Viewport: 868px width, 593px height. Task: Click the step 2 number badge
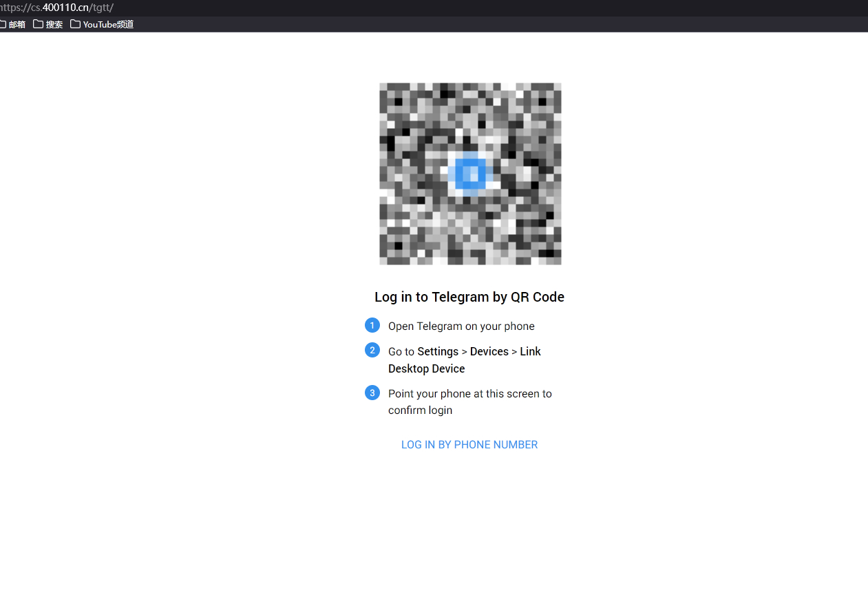click(372, 350)
